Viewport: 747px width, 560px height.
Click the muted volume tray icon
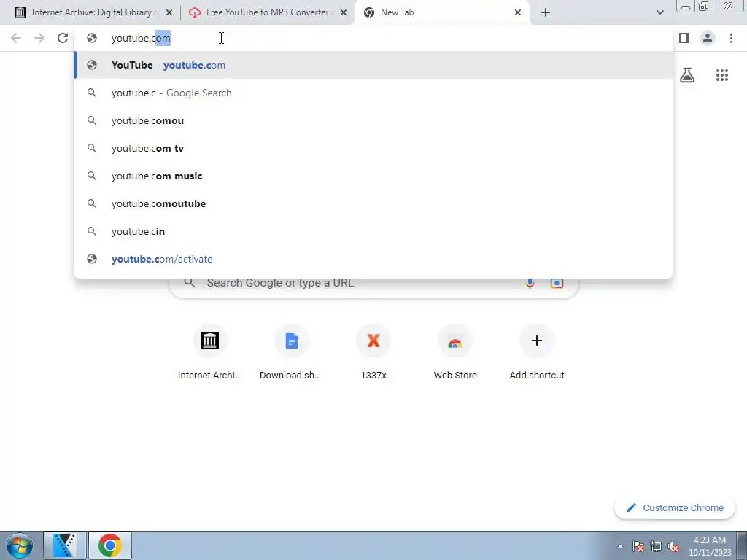coord(673,546)
